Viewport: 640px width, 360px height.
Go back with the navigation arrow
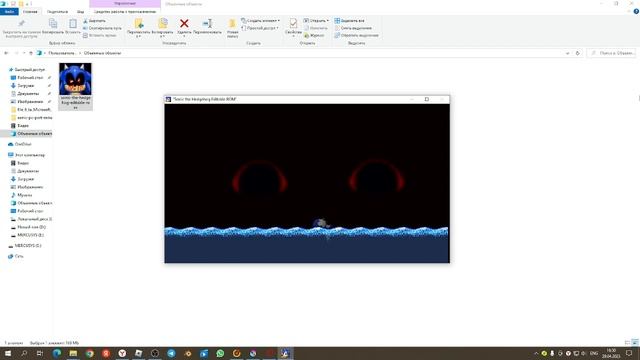6,53
